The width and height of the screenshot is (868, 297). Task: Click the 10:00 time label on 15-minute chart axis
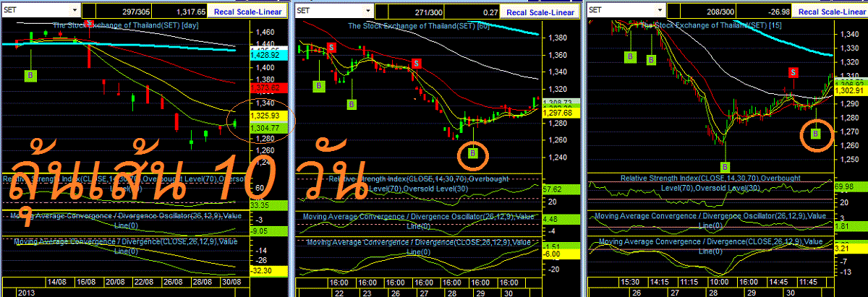click(x=719, y=282)
